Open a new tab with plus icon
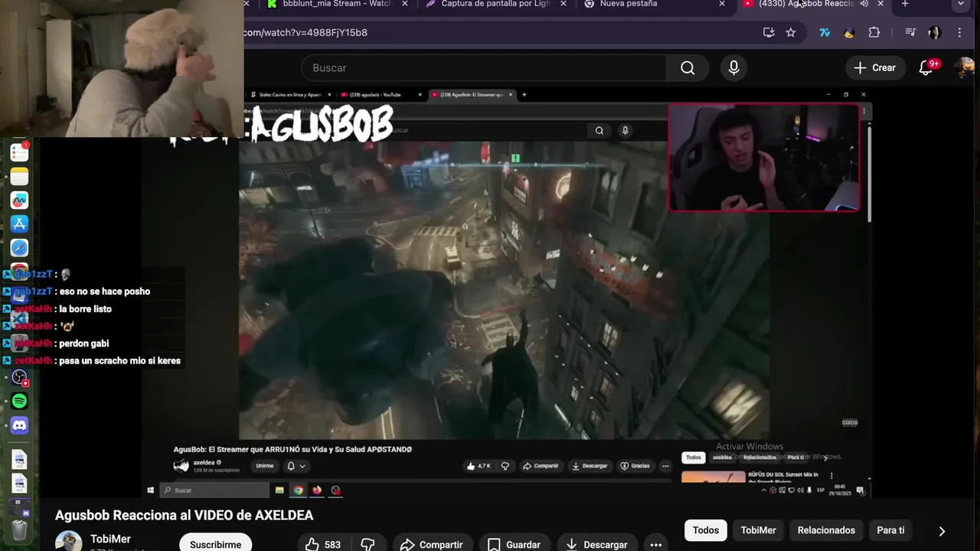The width and height of the screenshot is (980, 551). [x=905, y=4]
